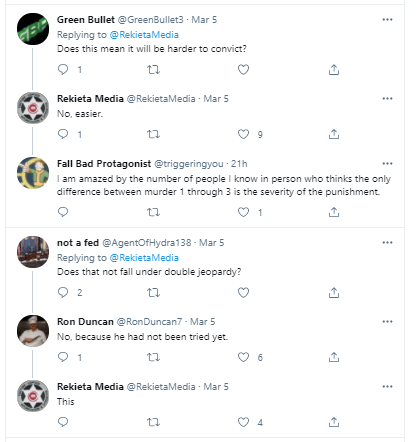The image size is (419, 442).
Task: Reply to Green Bullet's tweet
Action: 63,70
